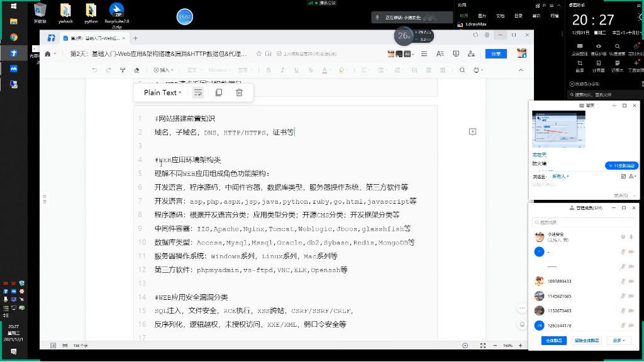Open a new tab with the plus button
The height and width of the screenshot is (362, 644).
point(135,38)
